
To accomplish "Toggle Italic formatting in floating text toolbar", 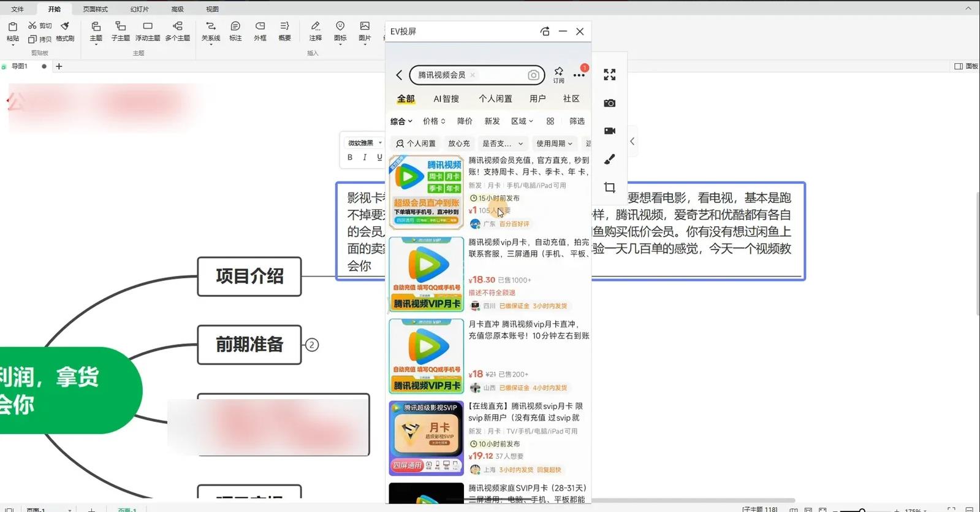I will 365,158.
